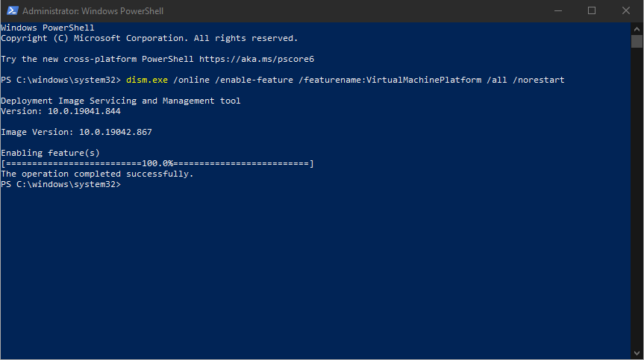Click the 'Administrator: Windows PowerShell' title text
644x360 pixels.
(93, 11)
